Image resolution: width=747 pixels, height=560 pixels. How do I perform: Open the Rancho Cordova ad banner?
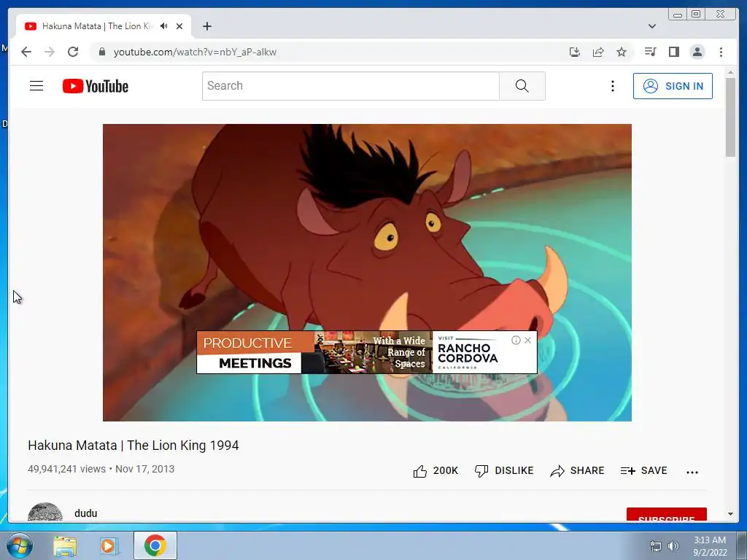pos(367,352)
